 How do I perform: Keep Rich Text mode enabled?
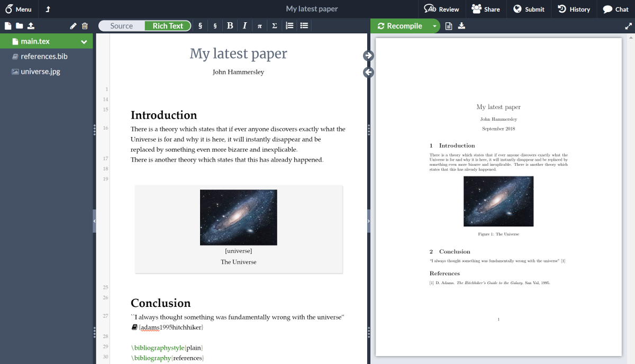(x=168, y=25)
